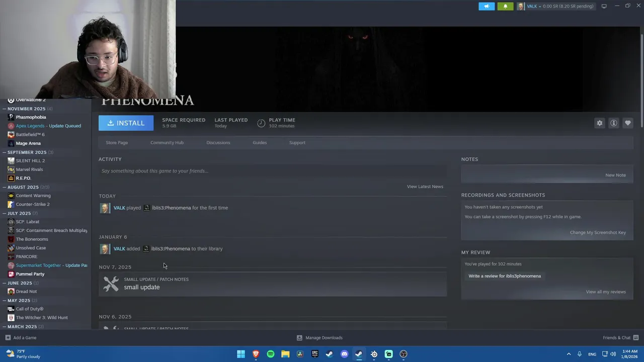Screen dimensions: 644x362
Task: Click the blue Install button
Action: 126,123
